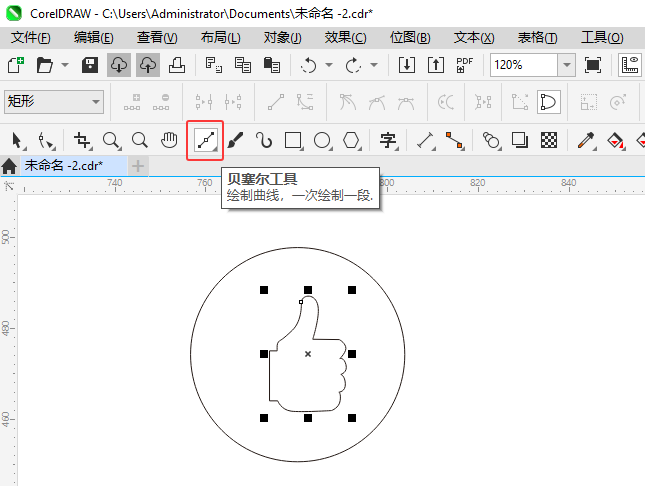Select the Blend circles tool
This screenshot has height=486, width=645.
491,140
